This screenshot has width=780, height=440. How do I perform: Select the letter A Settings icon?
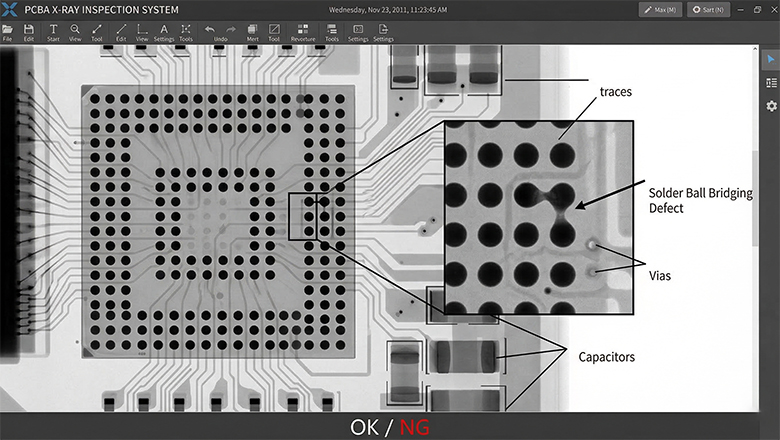(x=164, y=30)
